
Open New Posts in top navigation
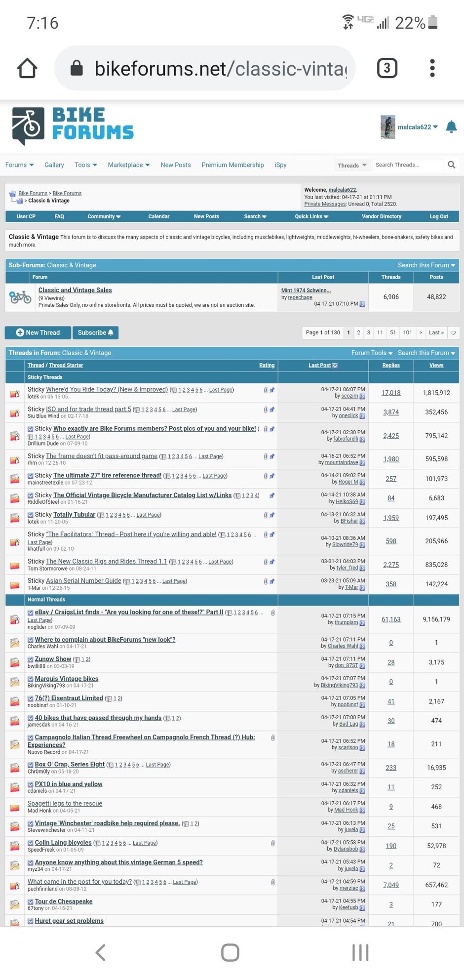point(176,165)
